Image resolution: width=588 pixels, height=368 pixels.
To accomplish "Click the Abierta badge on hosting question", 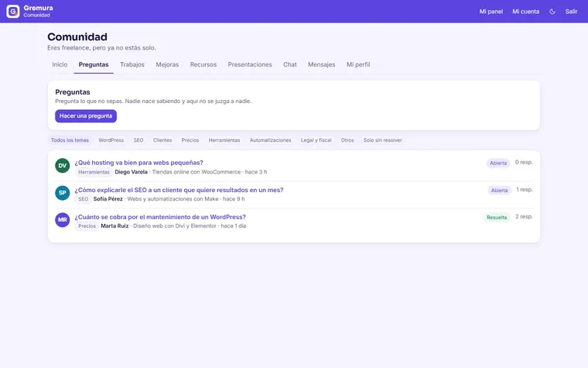I will click(x=498, y=163).
